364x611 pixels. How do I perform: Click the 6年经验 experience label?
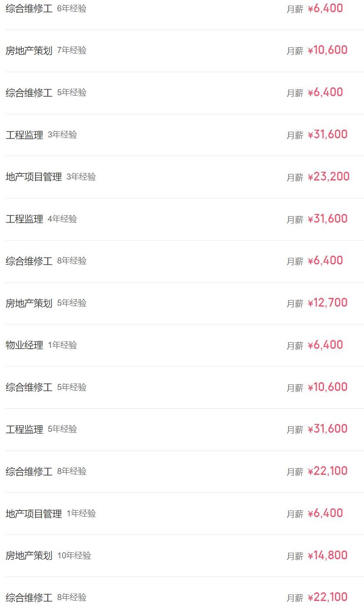pyautogui.click(x=72, y=9)
